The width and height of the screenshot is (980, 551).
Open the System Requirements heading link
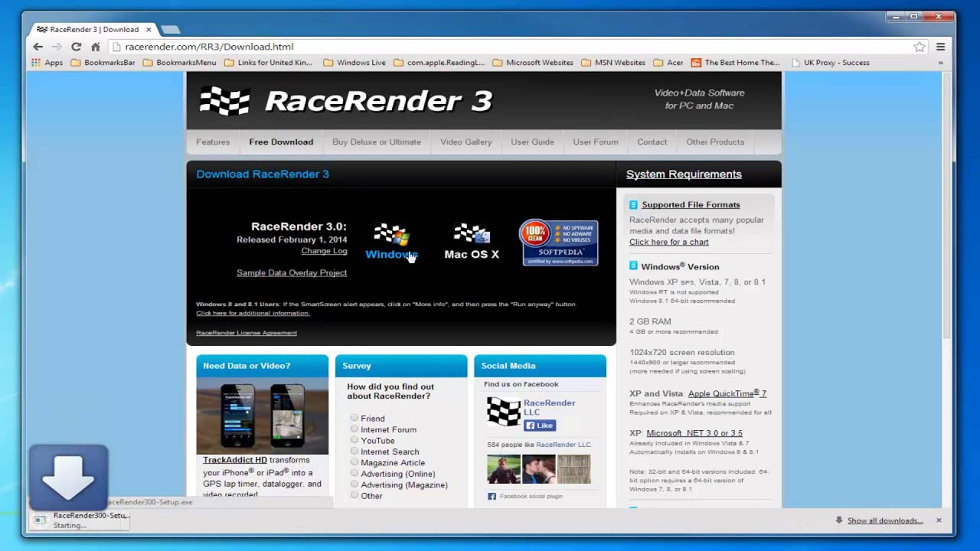[x=684, y=174]
